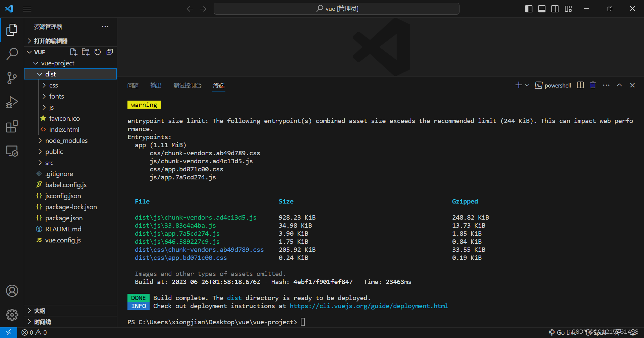Open favicon.ico file
Image resolution: width=644 pixels, height=338 pixels.
coord(70,118)
